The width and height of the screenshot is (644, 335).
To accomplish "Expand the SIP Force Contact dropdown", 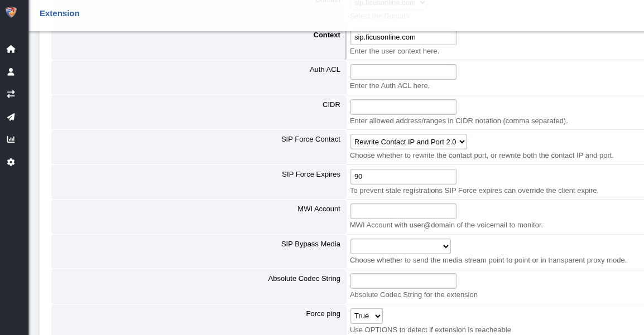I will [408, 142].
